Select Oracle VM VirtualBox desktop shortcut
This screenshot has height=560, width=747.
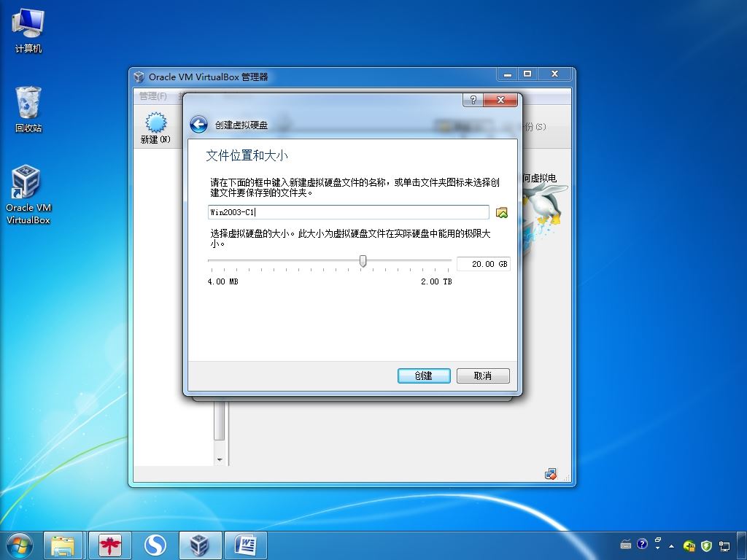click(28, 195)
